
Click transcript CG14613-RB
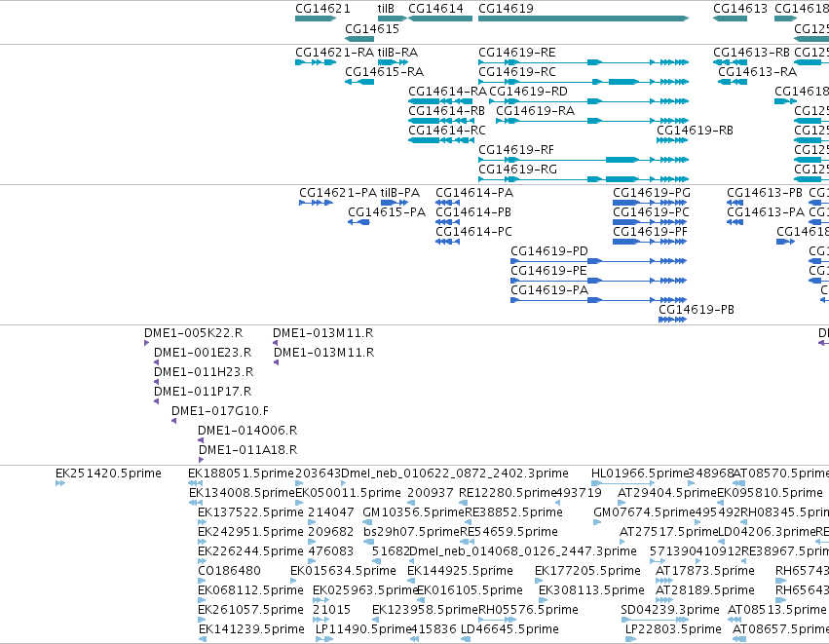[731, 62]
